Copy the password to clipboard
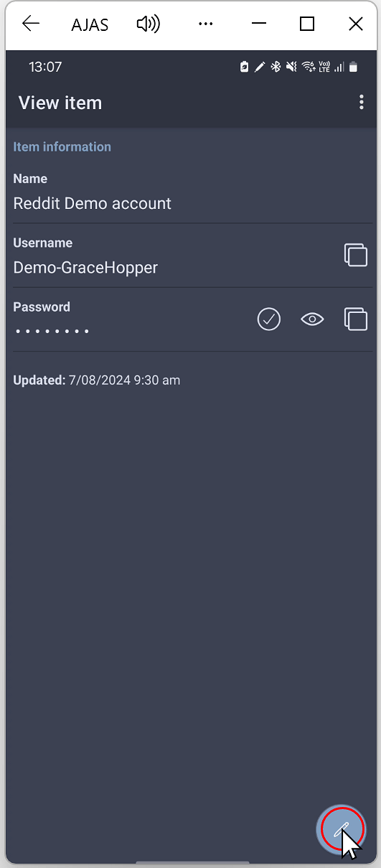Viewport: 381px width, 868px height. coord(356,319)
